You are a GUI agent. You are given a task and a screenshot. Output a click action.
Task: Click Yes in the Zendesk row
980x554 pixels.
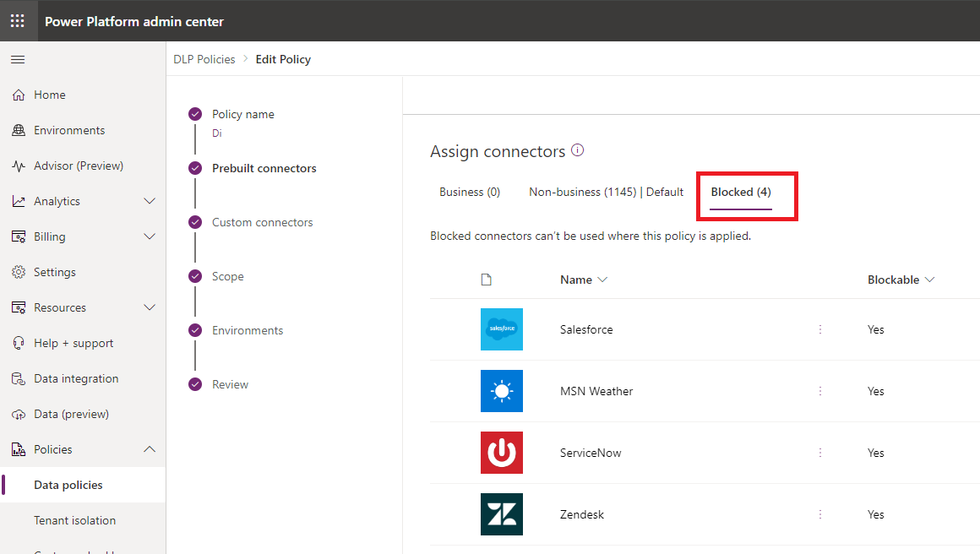point(875,514)
